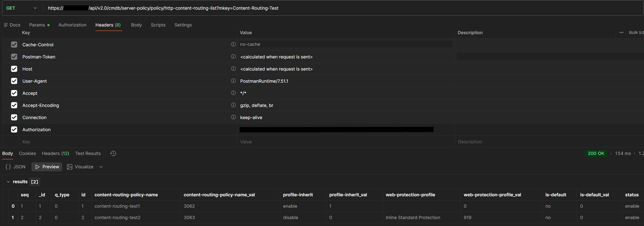This screenshot has width=644, height=226.
Task: Open the response Headers (12) tab
Action: (x=56, y=153)
